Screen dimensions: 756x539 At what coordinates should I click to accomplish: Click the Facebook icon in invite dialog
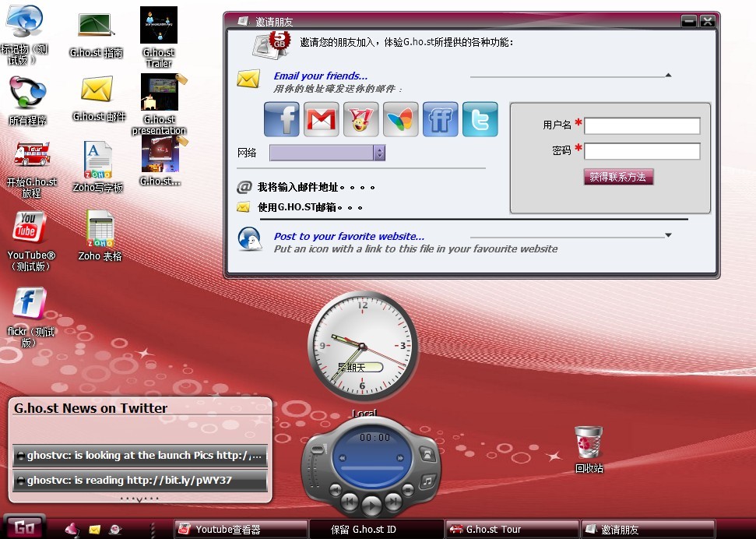(282, 119)
